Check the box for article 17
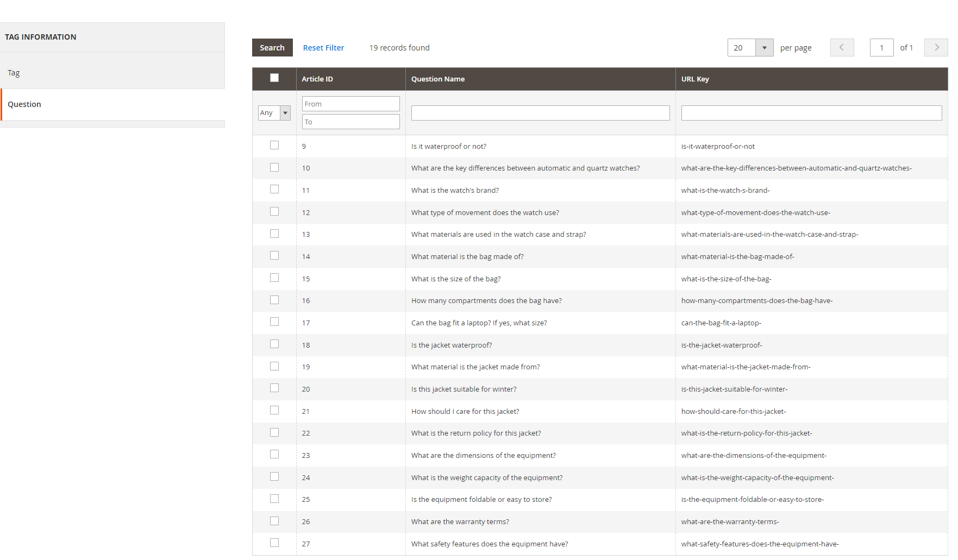Screen dimensions: 958x560 274,322
